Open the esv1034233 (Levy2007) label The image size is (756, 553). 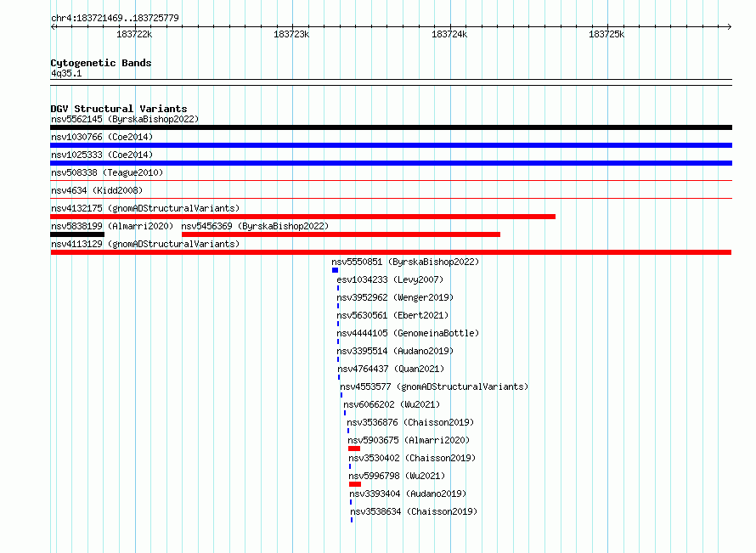coord(390,279)
